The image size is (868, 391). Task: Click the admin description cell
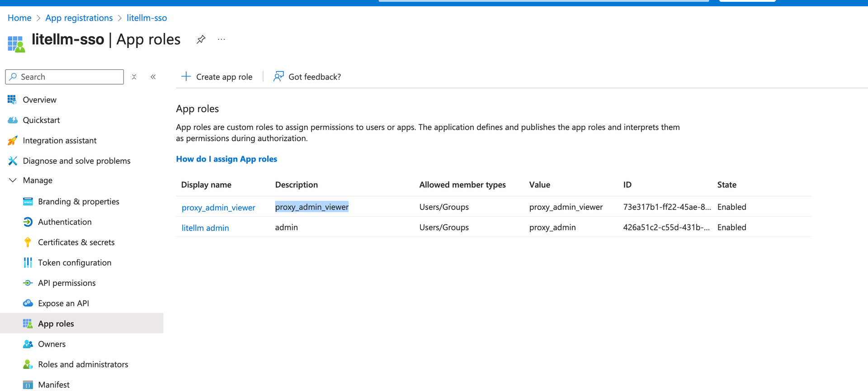tap(287, 227)
